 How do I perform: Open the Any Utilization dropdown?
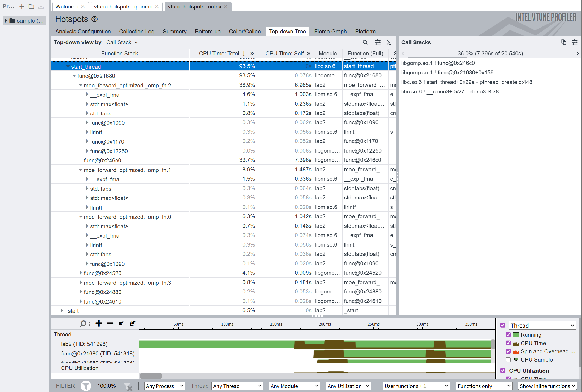coord(348,386)
